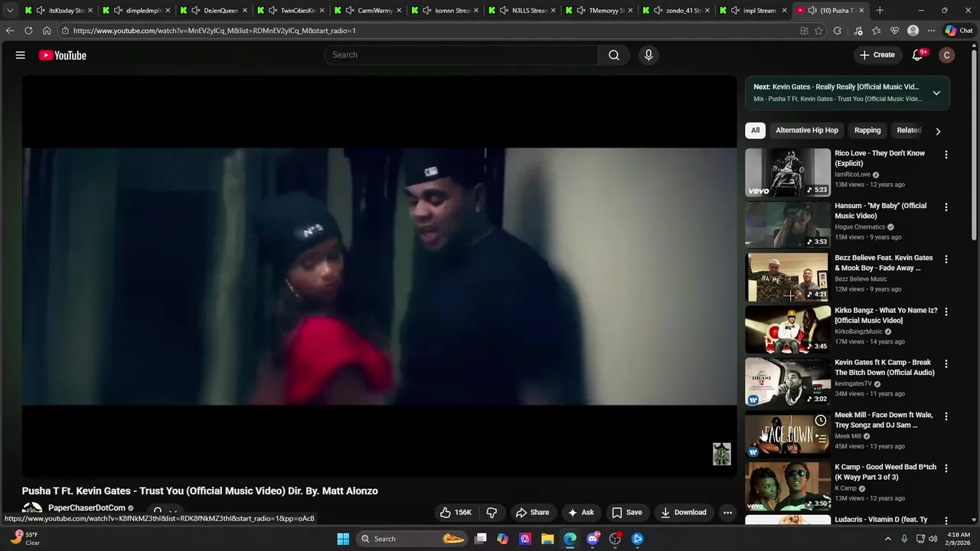980x551 pixels.
Task: Click the search magnifier button
Action: coord(614,55)
